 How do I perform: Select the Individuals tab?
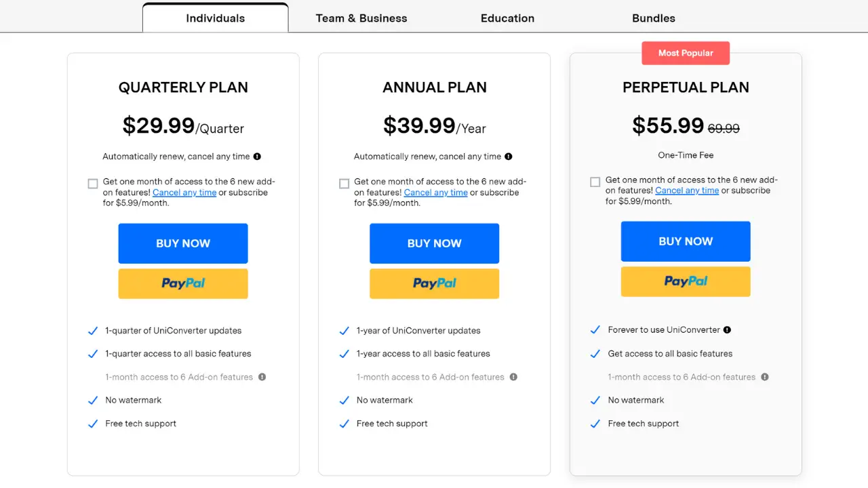coord(215,18)
